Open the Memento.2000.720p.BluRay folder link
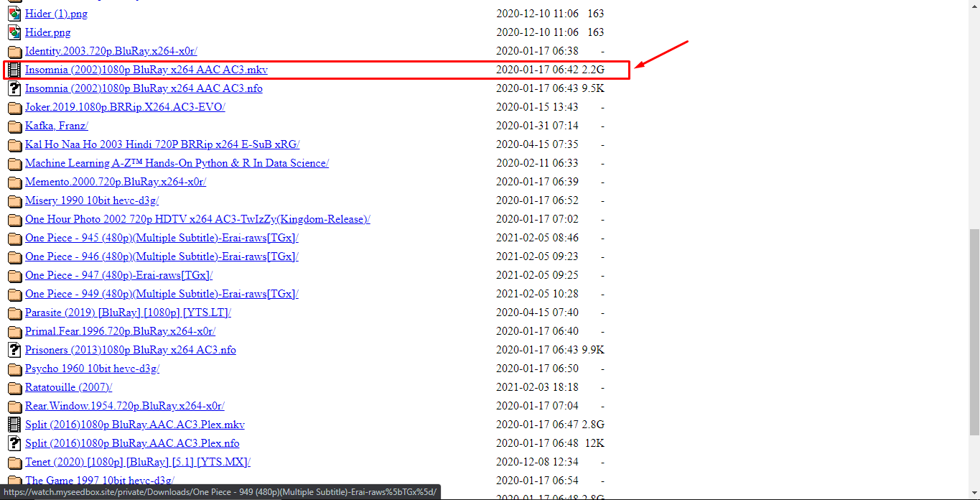980x500 pixels. pos(115,182)
